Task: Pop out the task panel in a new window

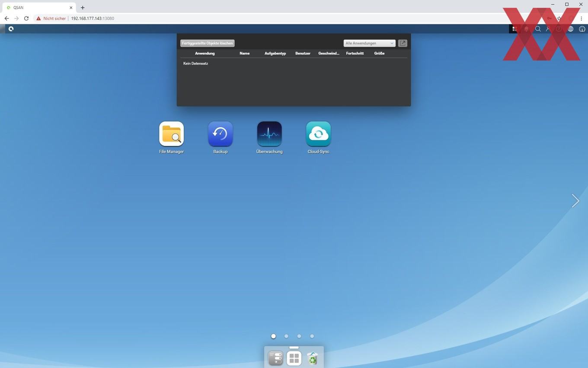Action: (403, 43)
